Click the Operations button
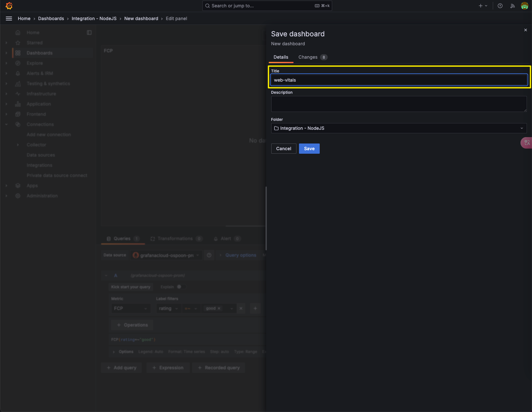 pyautogui.click(x=132, y=325)
